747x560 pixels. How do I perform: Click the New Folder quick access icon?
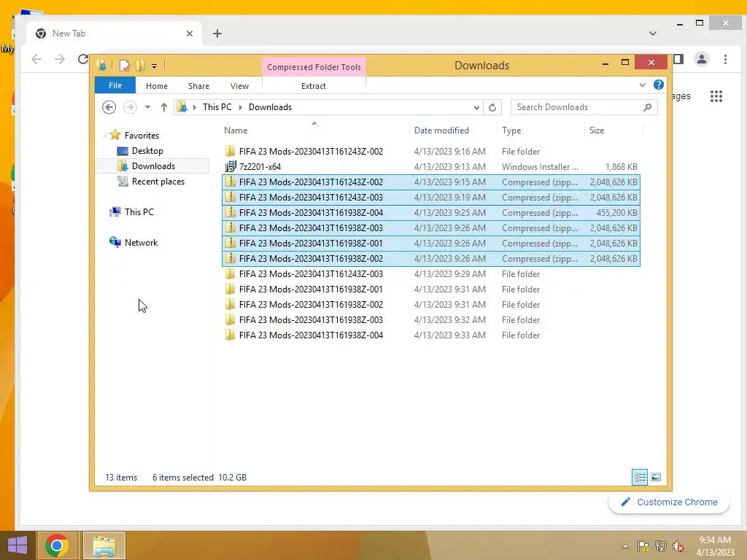coord(140,65)
